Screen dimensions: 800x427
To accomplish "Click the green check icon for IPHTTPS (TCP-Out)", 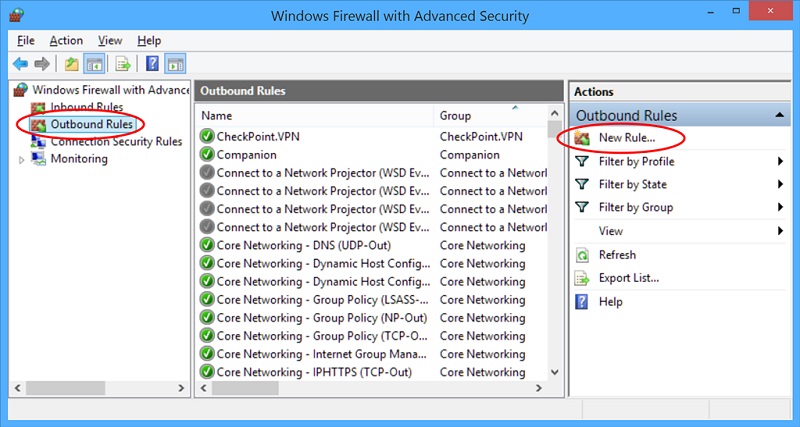I will pos(207,372).
